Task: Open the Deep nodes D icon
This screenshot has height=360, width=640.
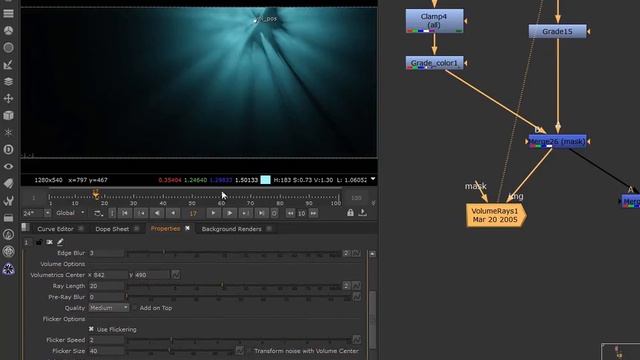Action: click(x=8, y=149)
